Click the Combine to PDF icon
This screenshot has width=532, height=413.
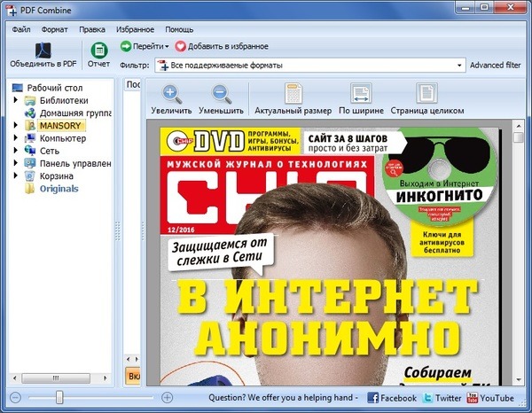pos(43,51)
